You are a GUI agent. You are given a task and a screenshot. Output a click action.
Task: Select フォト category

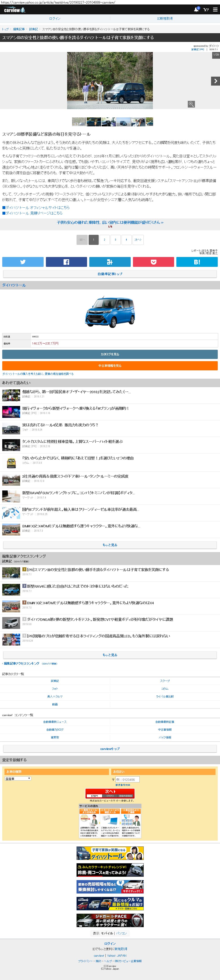coord(55,689)
